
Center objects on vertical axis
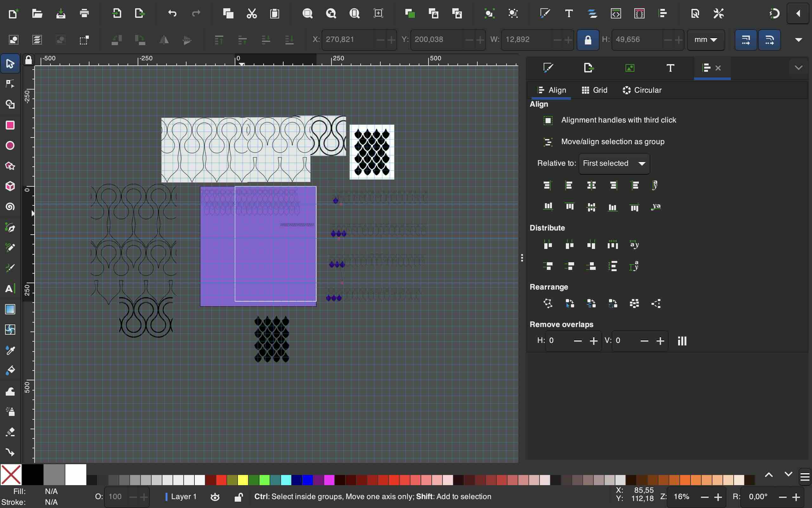click(592, 185)
